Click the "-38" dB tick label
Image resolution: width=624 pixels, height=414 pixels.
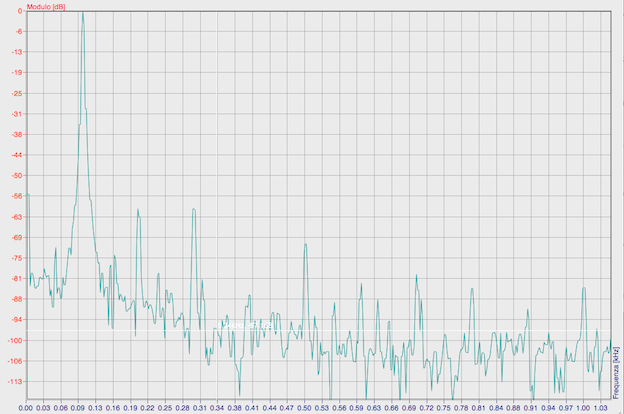coord(18,135)
